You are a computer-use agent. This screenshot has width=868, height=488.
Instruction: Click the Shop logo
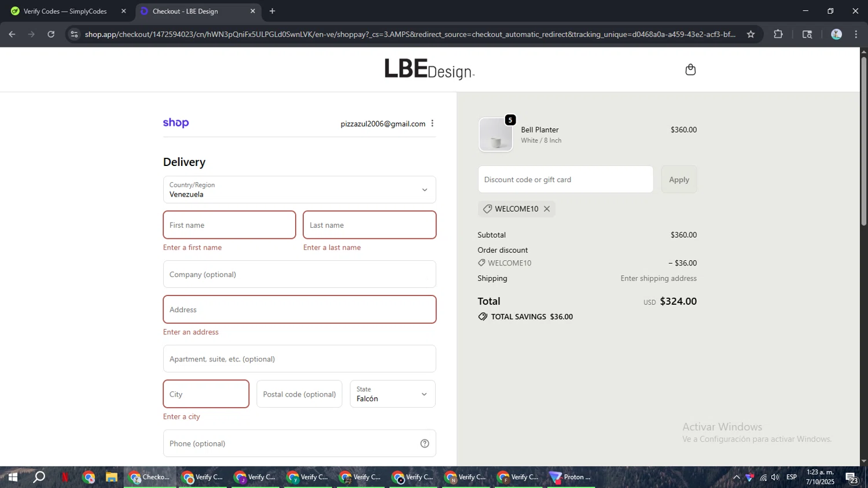176,123
